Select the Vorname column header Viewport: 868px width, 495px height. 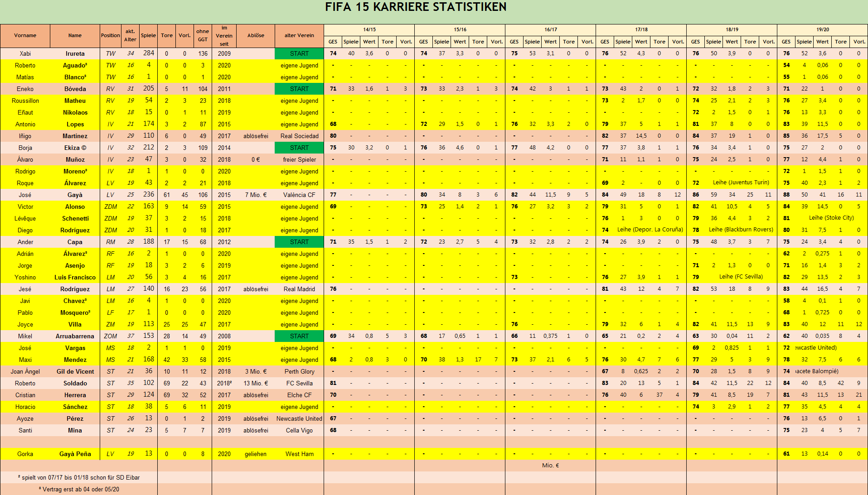[25, 35]
